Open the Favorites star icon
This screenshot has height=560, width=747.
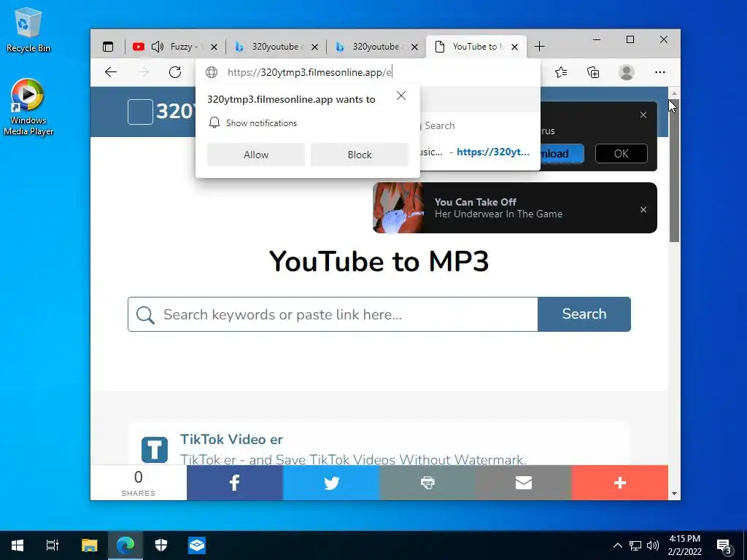(x=561, y=72)
